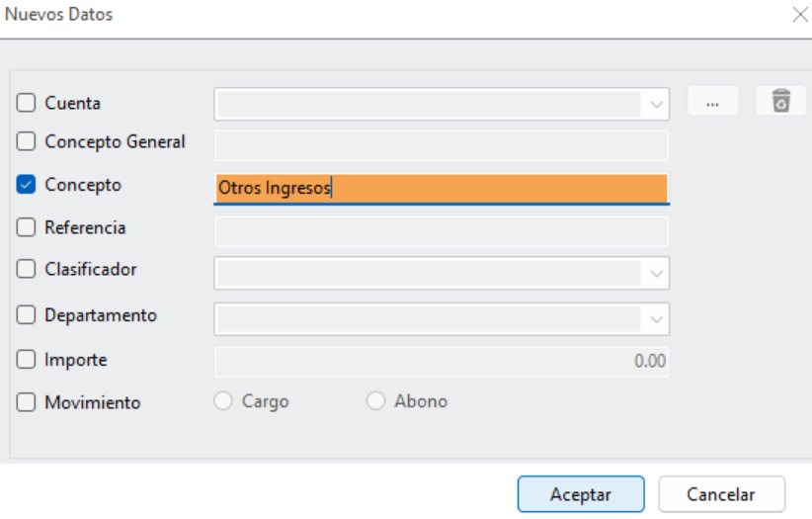Viewport: 812px width, 519px height.
Task: Select the Cargo radio button
Action: (x=223, y=400)
